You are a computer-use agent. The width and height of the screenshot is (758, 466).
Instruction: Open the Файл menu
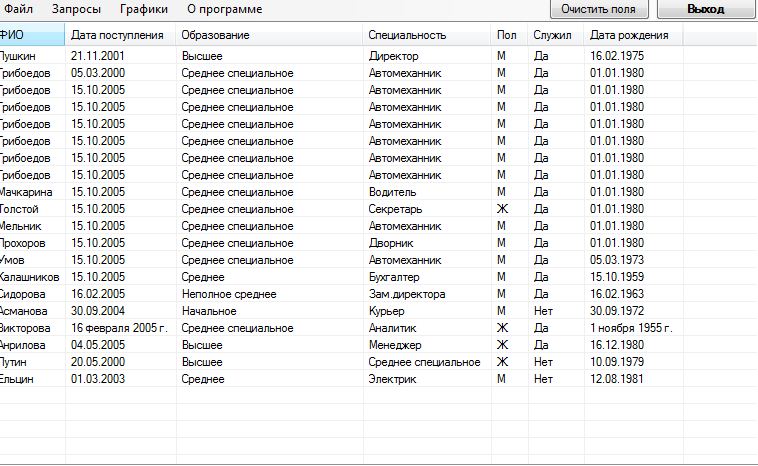click(18, 9)
